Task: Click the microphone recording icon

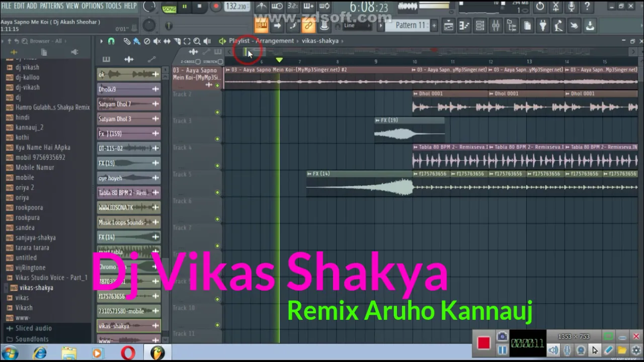Action: coord(571,7)
